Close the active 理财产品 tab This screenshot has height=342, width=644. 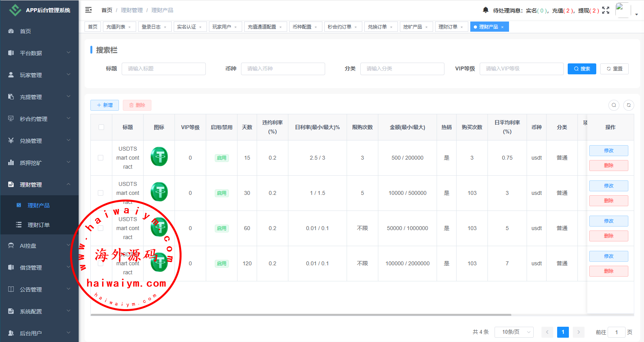pos(502,27)
